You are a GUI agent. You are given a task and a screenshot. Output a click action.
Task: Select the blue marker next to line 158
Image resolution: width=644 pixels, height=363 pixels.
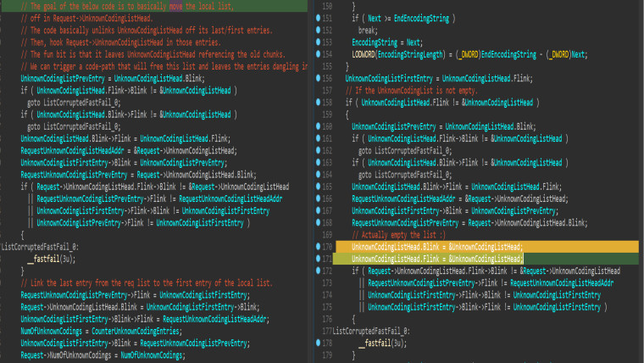319,102
